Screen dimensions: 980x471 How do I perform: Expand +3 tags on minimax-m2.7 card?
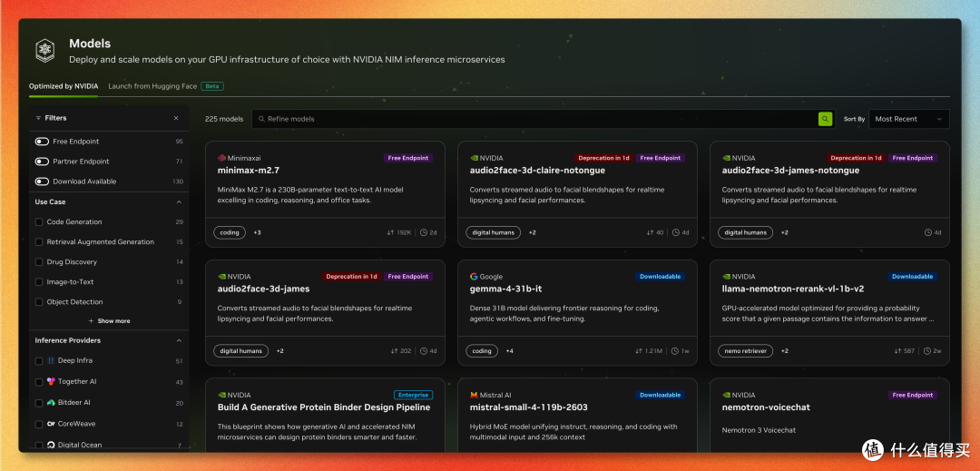(257, 232)
